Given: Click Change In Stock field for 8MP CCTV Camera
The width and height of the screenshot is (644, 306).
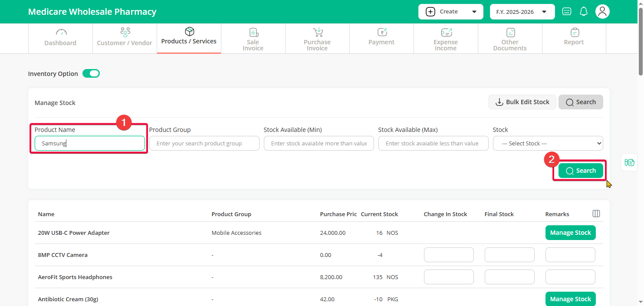Looking at the screenshot, I should (x=449, y=255).
